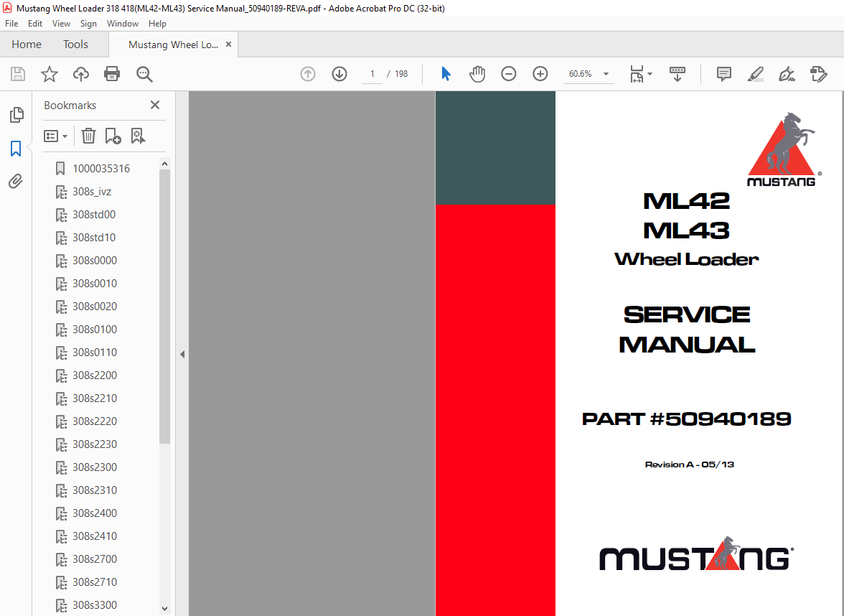The height and width of the screenshot is (616, 844).
Task: Open bookmark 308std10
Action: 94,238
